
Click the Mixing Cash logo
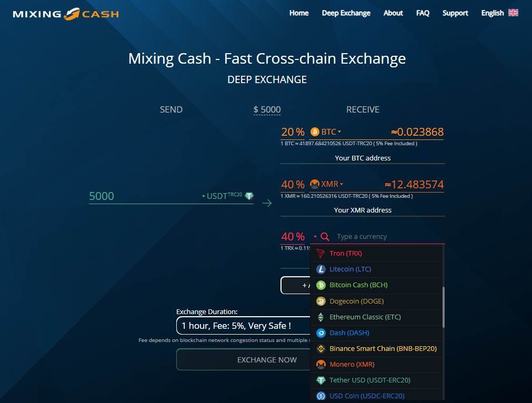[x=66, y=14]
